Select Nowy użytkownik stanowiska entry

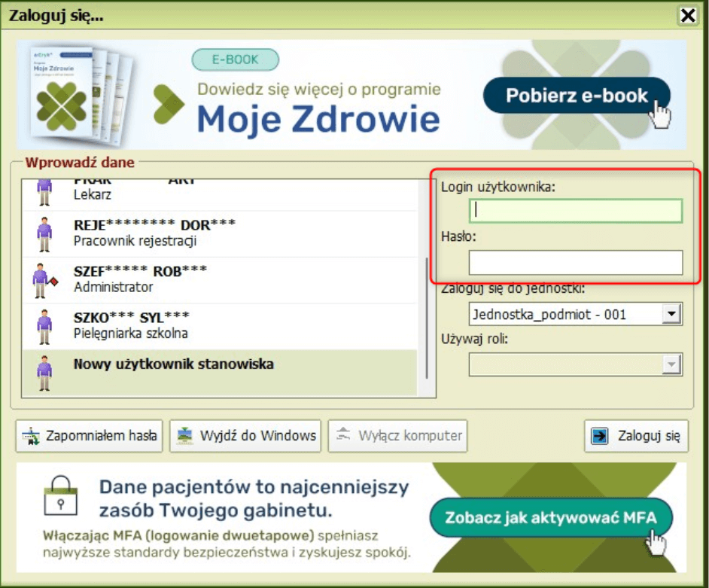pyautogui.click(x=219, y=373)
